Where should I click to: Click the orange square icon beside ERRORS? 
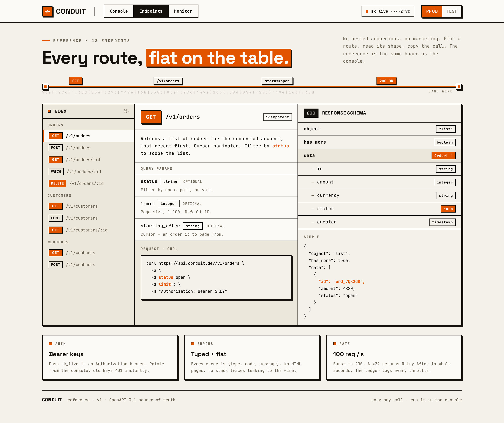coord(193,344)
